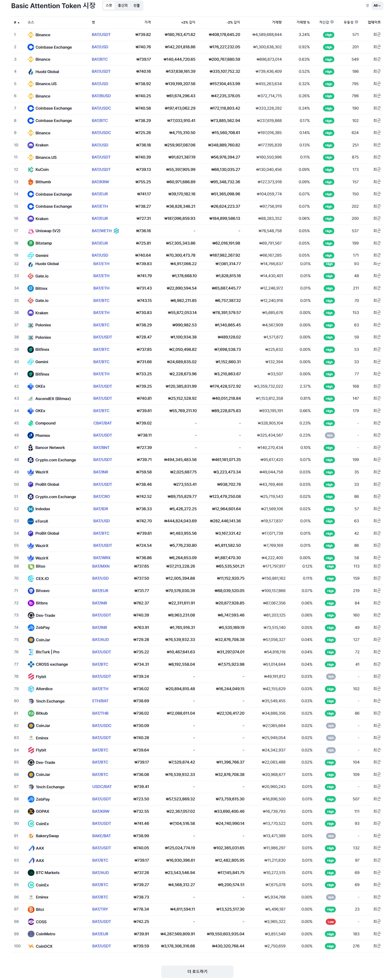Sort by the 업데이트 column header
The height and width of the screenshot is (980, 388).
[374, 22]
